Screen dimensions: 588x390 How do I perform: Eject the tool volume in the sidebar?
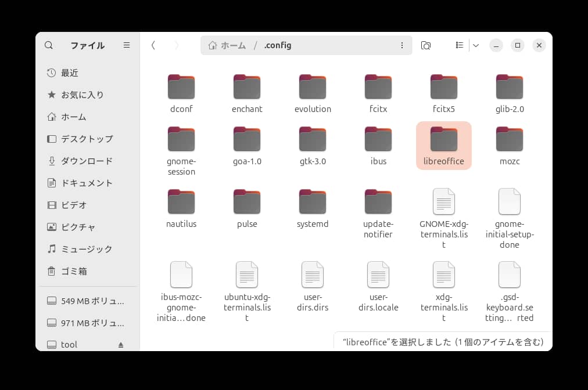pos(120,344)
